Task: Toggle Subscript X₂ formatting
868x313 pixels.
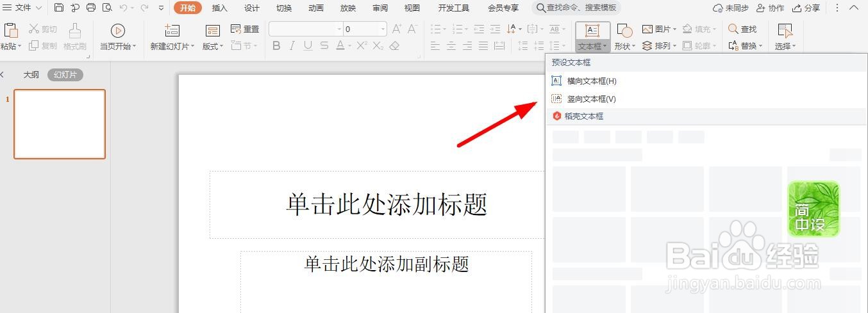Action: click(x=378, y=45)
